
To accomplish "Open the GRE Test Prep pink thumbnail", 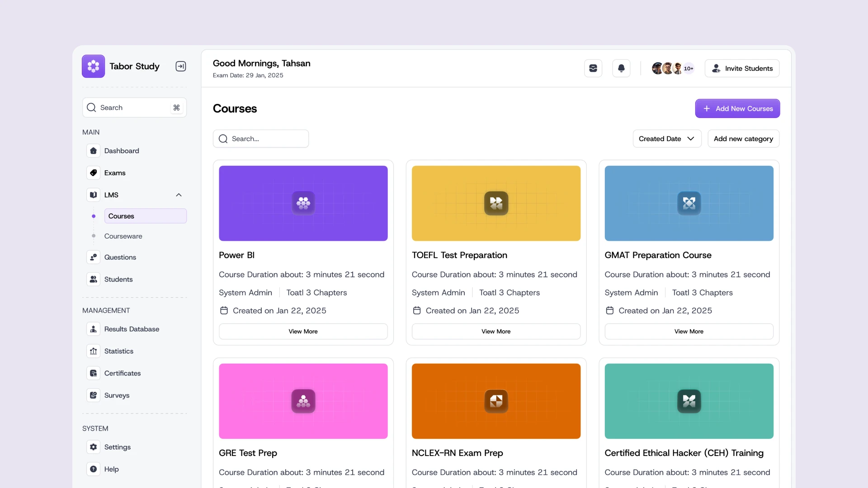I will (x=303, y=401).
